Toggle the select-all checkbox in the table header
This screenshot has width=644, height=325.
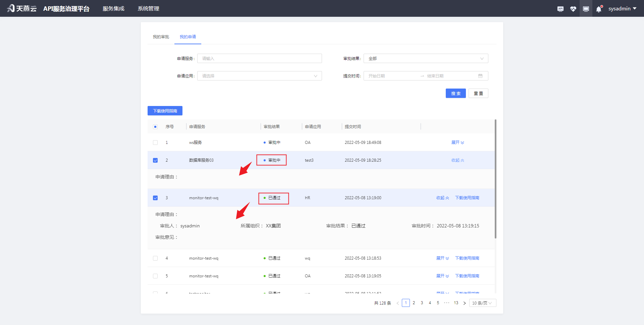(x=155, y=126)
